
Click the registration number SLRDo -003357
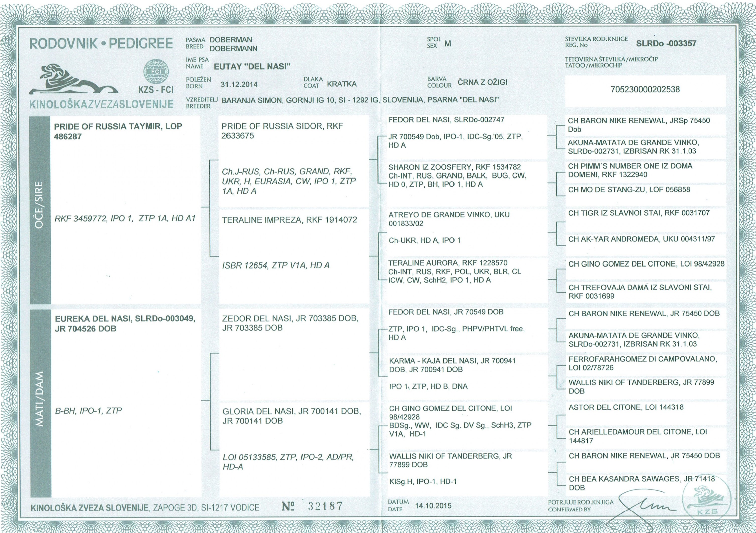point(666,43)
